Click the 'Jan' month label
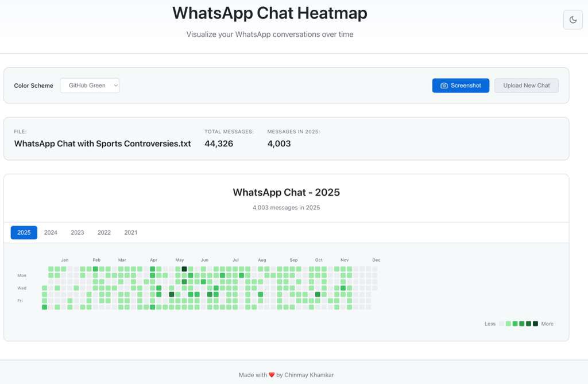 [65, 260]
